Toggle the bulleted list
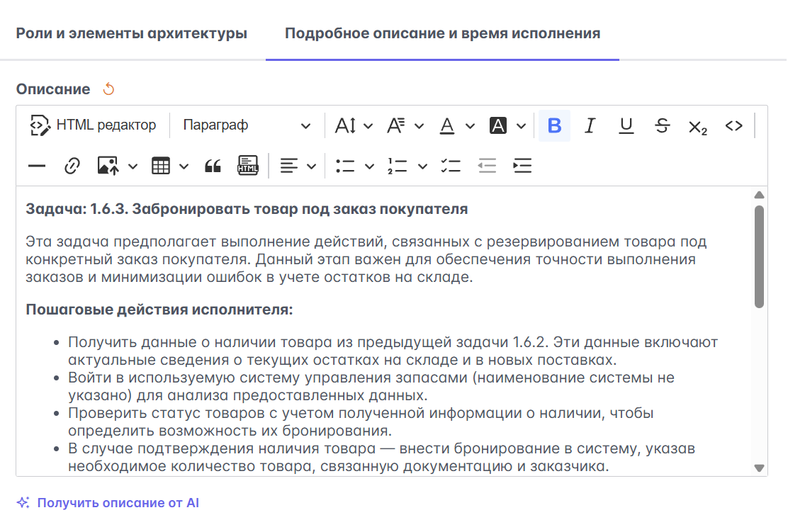The height and width of the screenshot is (532, 788). coord(345,166)
